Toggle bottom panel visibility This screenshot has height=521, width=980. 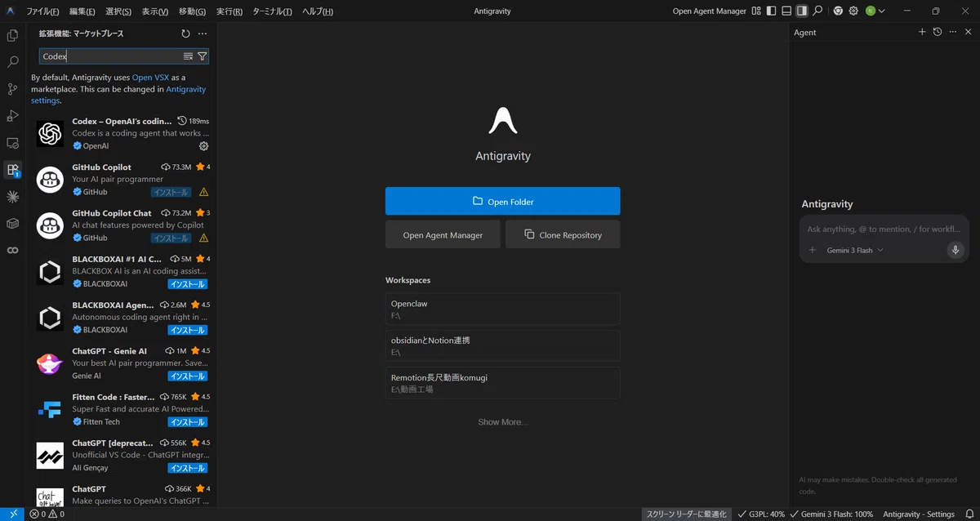(786, 11)
